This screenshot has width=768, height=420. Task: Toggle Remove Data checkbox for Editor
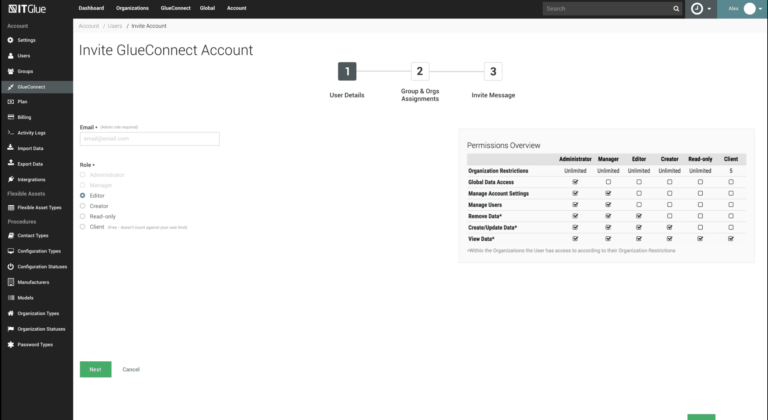click(x=639, y=216)
